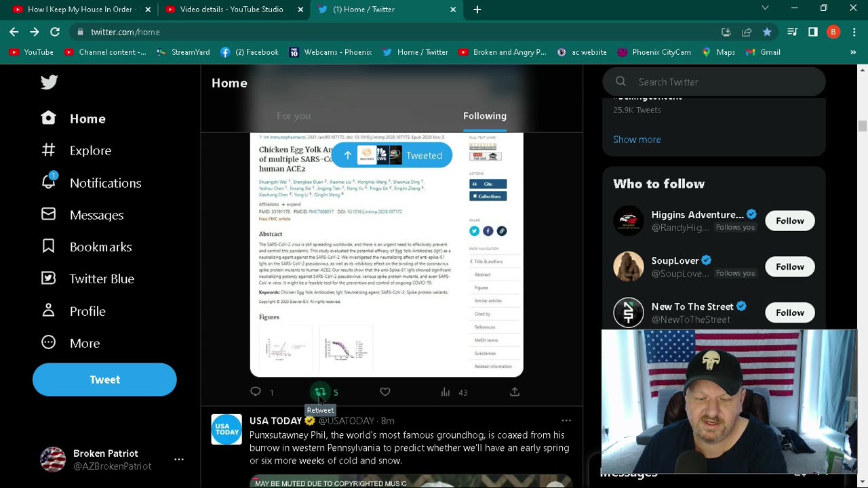The image size is (868, 488).
Task: Reply to the egg yolk tweet
Action: tap(256, 392)
